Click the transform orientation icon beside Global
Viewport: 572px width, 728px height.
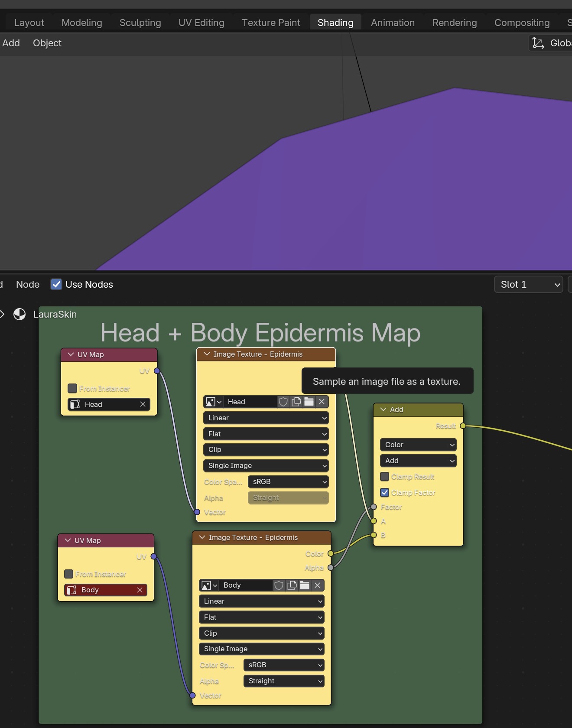[x=538, y=43]
